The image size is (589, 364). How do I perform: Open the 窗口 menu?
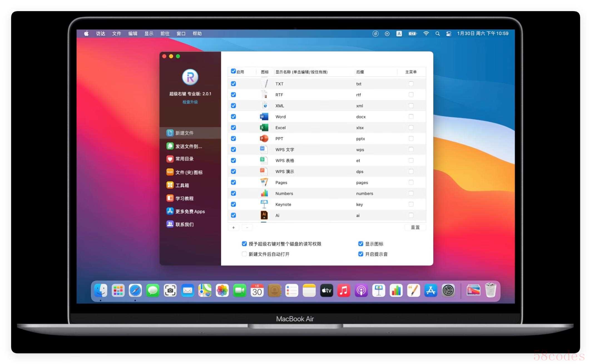[x=181, y=34]
